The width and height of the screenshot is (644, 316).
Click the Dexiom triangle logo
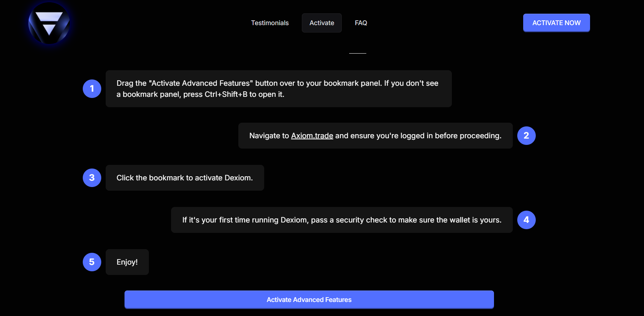click(49, 23)
